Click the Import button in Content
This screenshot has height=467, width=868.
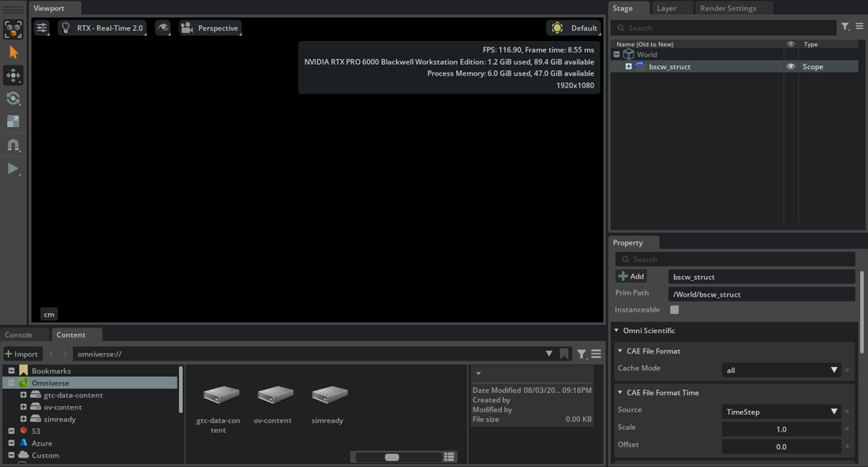(x=22, y=354)
